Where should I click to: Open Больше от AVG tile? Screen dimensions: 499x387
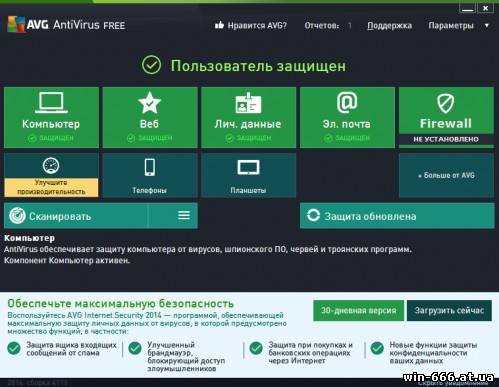click(446, 175)
